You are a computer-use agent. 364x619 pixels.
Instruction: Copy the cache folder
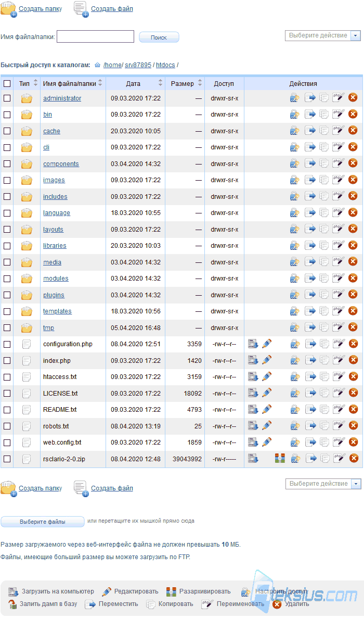pyautogui.click(x=324, y=130)
